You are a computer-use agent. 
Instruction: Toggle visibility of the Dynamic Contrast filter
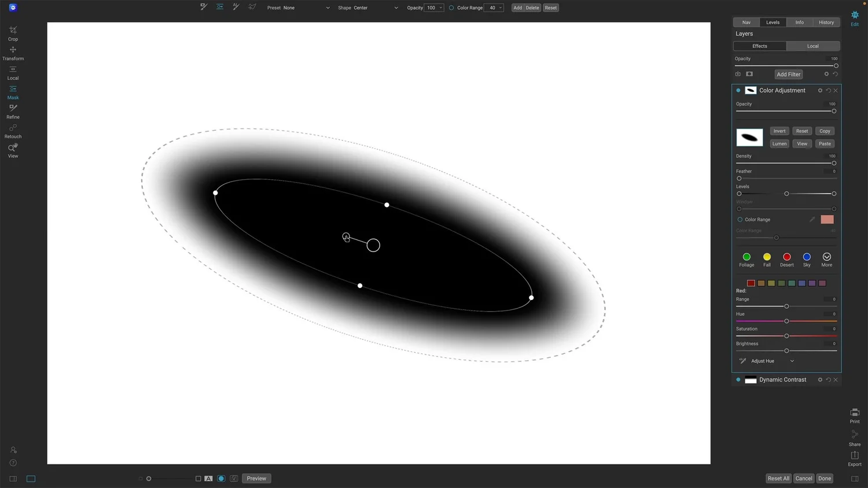(x=738, y=380)
